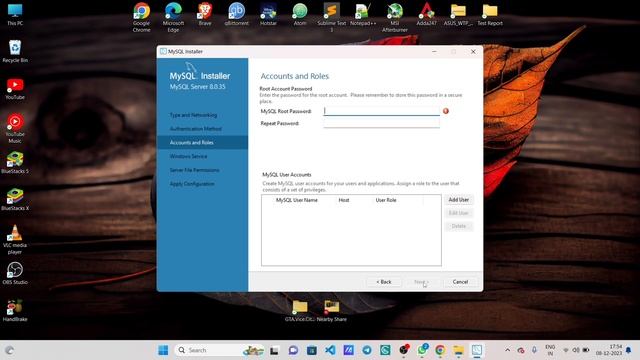Open Sublime Text 3 desktop icon
This screenshot has height=360, width=640.
331,17
